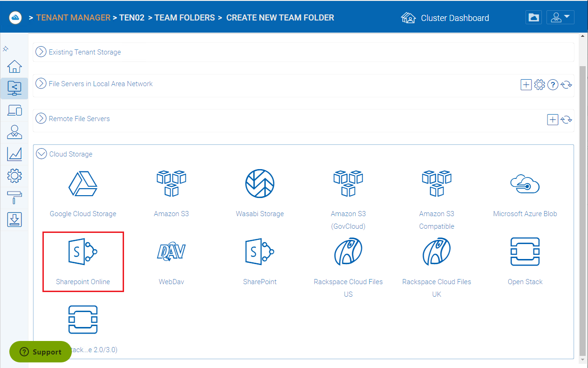588x368 pixels.
Task: Select Microsoft Azure Blob
Action: point(525,184)
